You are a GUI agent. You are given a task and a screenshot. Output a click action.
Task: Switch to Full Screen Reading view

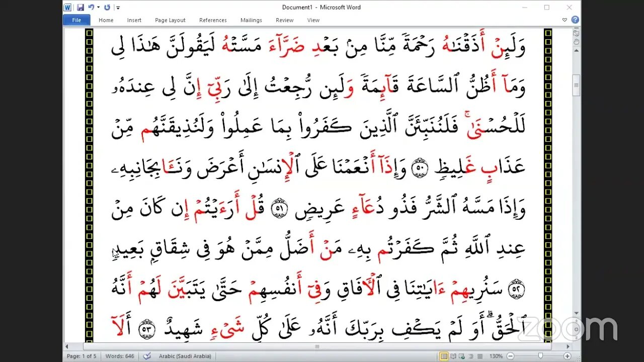tap(453, 356)
